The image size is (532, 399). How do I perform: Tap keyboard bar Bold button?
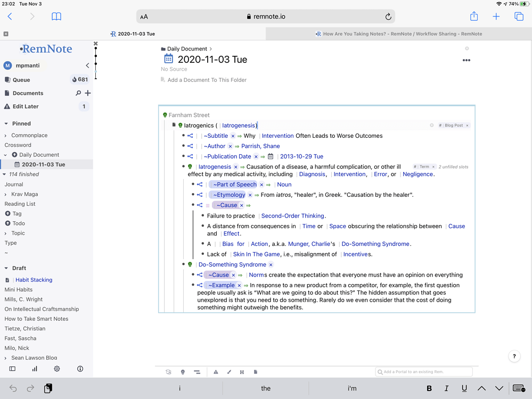(x=429, y=388)
